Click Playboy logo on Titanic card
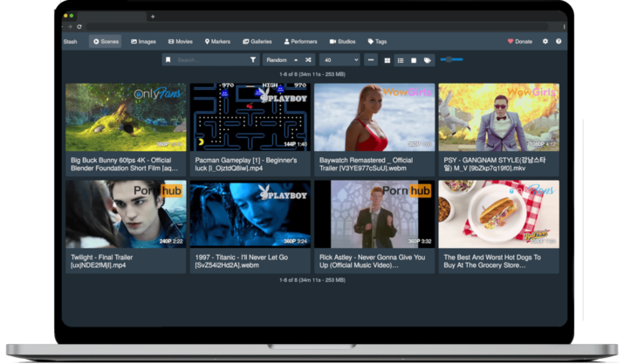The image size is (624, 364). click(x=284, y=193)
